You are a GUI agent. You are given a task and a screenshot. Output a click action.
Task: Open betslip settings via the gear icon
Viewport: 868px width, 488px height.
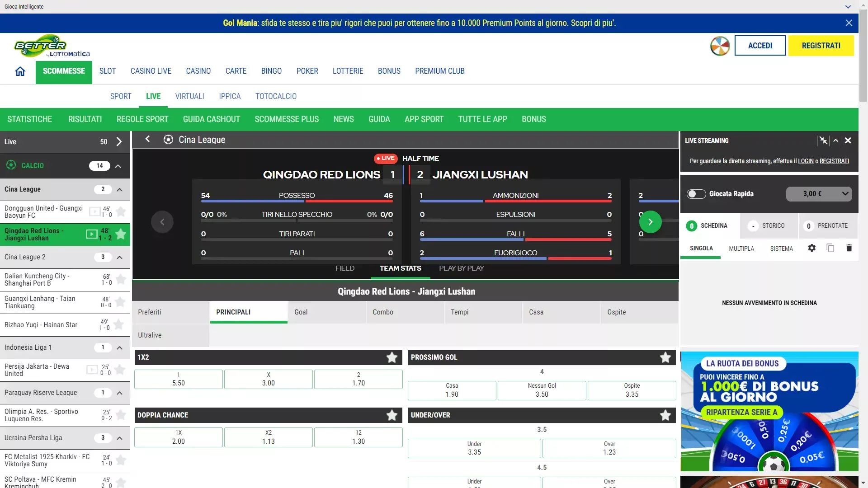click(x=812, y=248)
